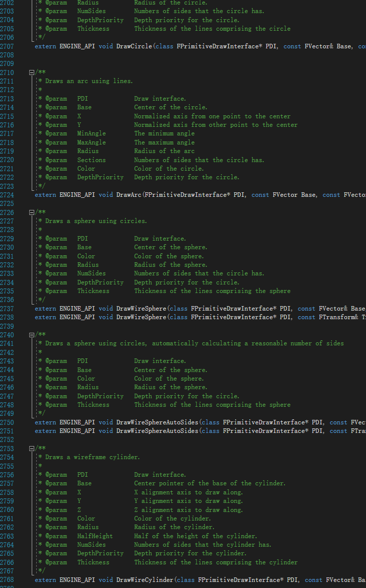Click 'Draws an arc using lines.' comment

pyautogui.click(x=89, y=81)
